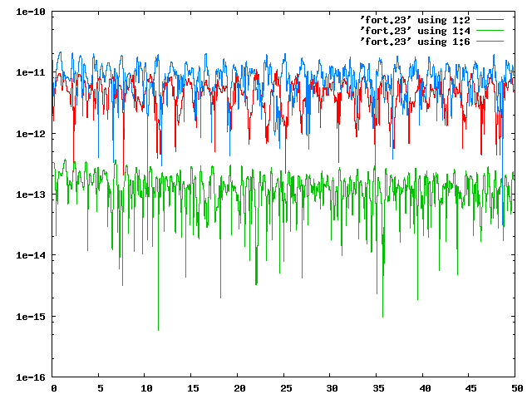This screenshot has width=532, height=399.
Task: Click the y-axis label 1e-16
Action: [x=31, y=377]
